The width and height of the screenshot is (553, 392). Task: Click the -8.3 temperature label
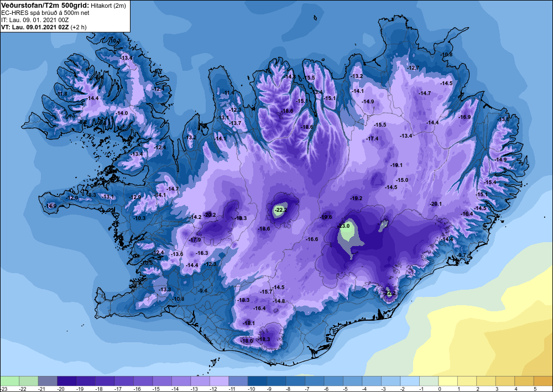point(91,195)
